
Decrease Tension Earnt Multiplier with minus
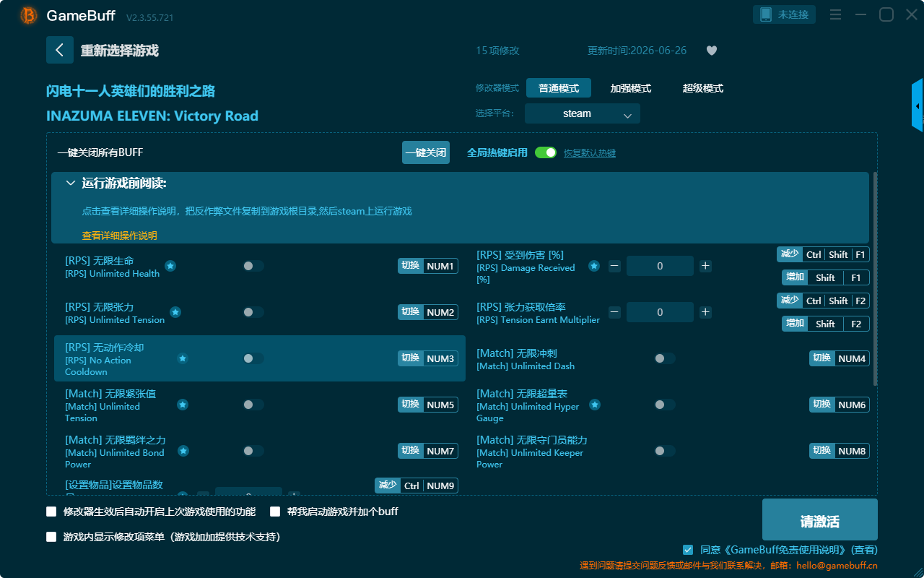614,312
